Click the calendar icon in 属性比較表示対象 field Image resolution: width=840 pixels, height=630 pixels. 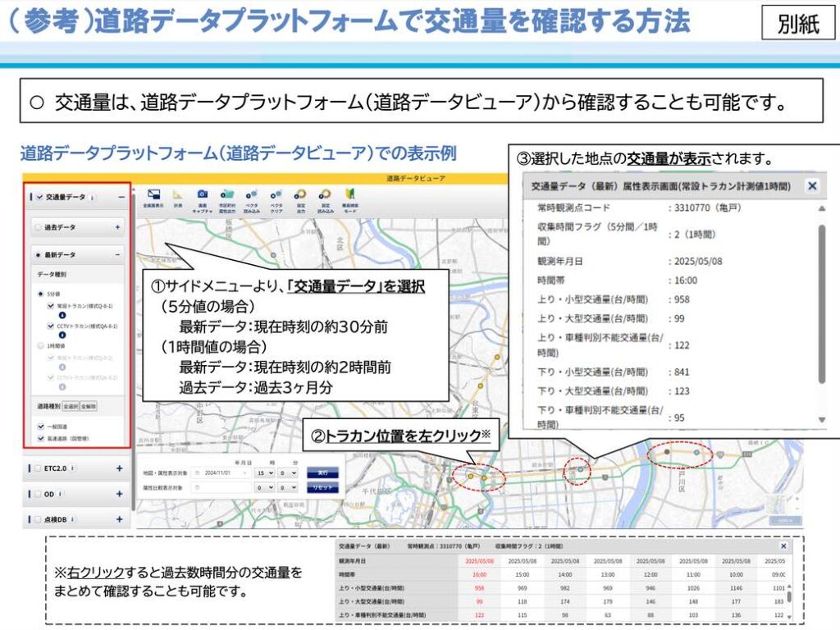197,487
